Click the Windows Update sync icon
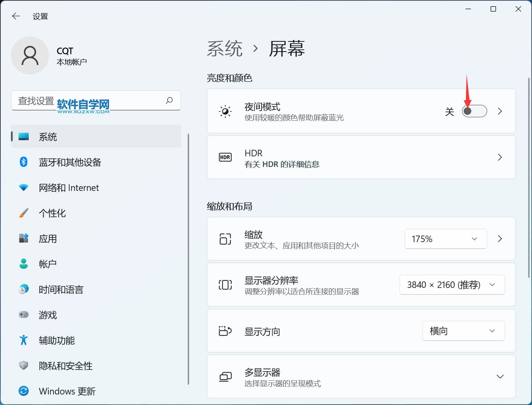 click(x=24, y=391)
